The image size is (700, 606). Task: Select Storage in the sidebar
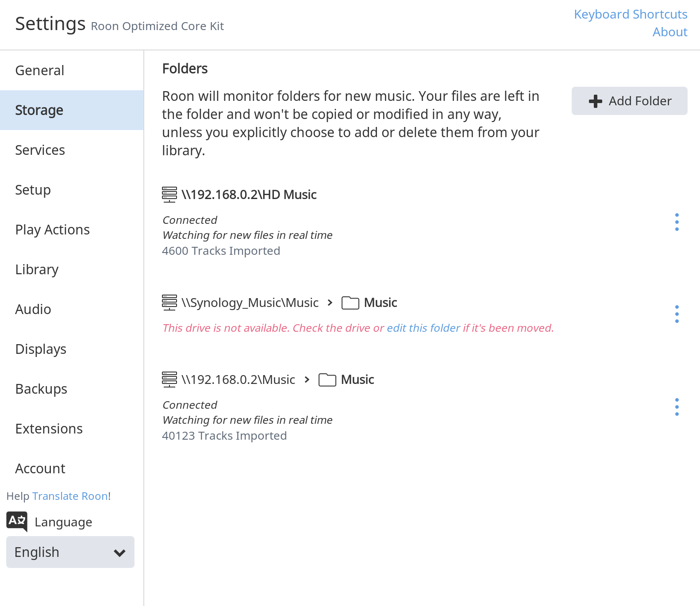(x=72, y=110)
